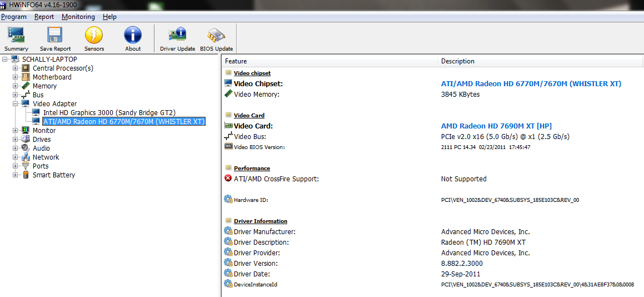This screenshot has width=644, height=297.
Task: Click the Save Report floppy icon
Action: (x=54, y=36)
